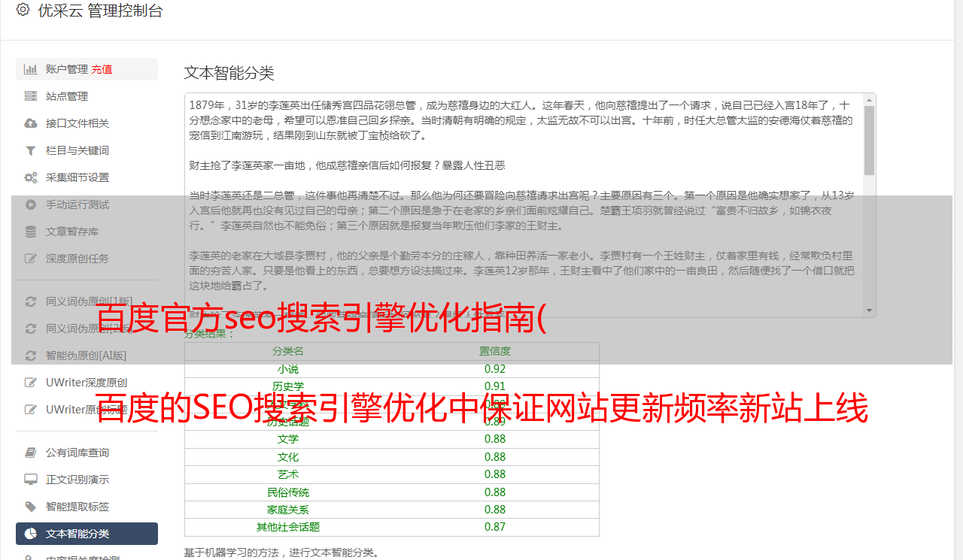
Task: Click the red 充值 recharge link
Action: (102, 69)
